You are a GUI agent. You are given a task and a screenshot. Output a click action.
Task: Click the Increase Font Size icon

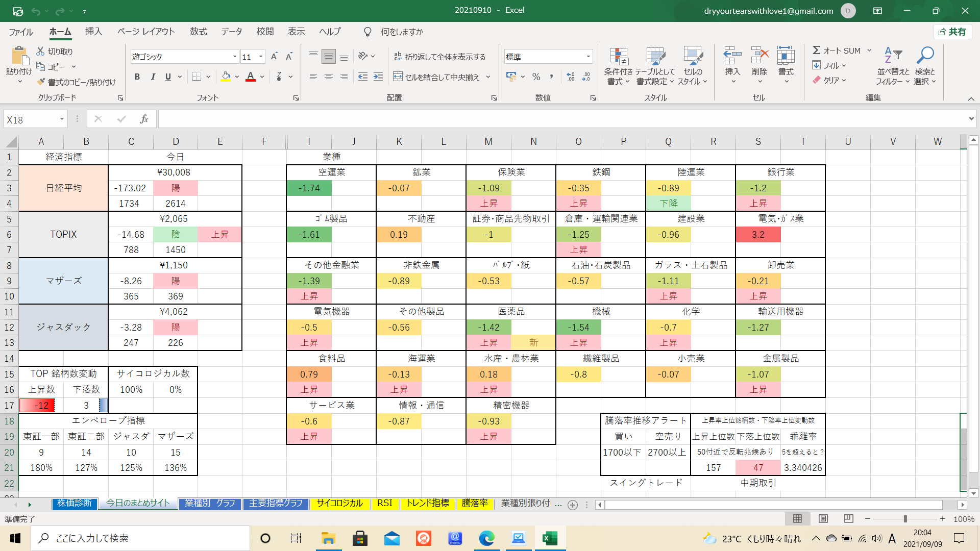[274, 57]
